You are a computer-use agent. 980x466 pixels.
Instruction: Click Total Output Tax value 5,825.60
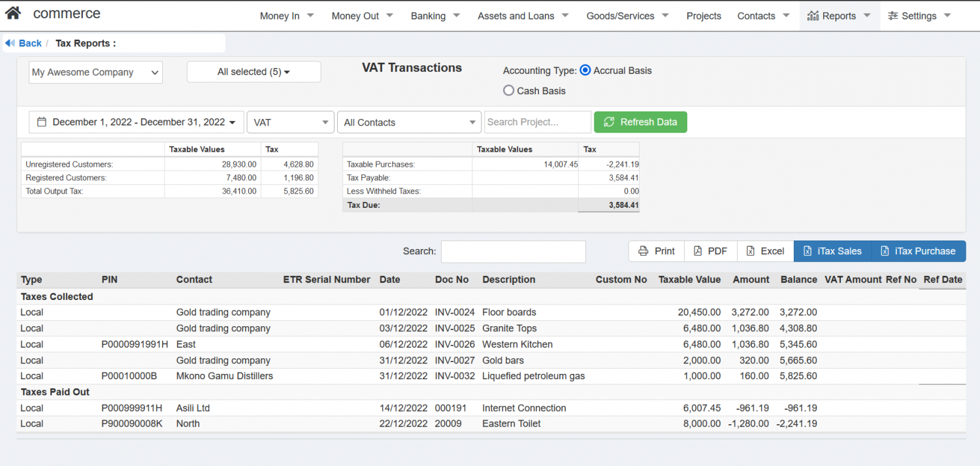[x=299, y=191]
